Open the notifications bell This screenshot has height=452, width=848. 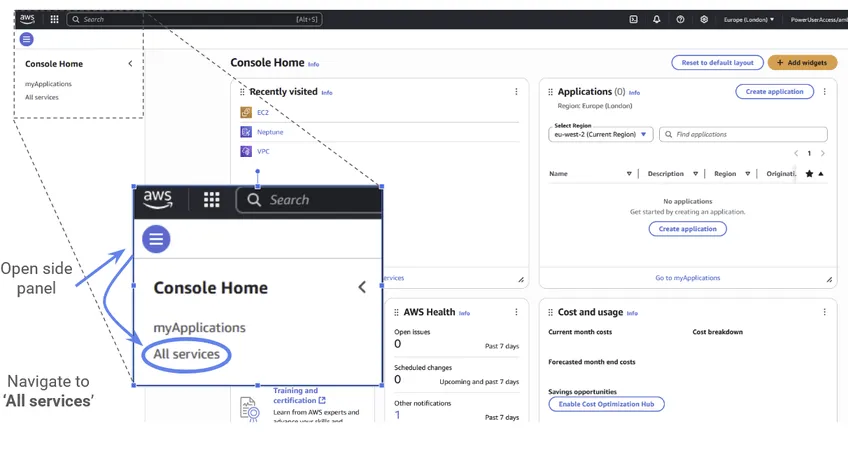point(657,19)
